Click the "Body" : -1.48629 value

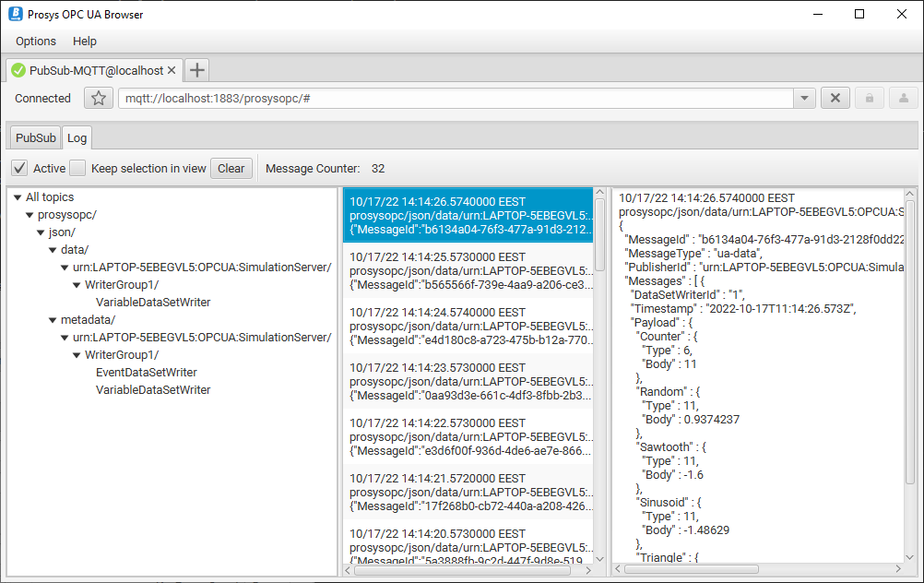tap(686, 529)
